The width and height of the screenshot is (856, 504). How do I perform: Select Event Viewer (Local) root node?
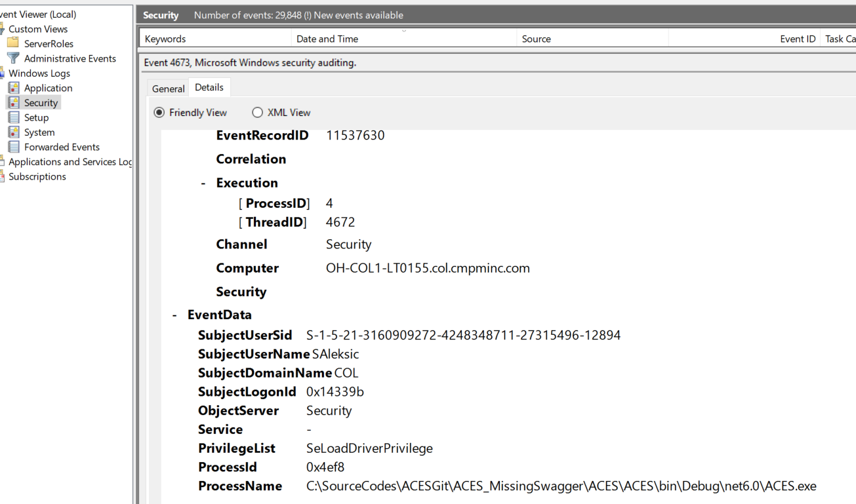pos(38,14)
